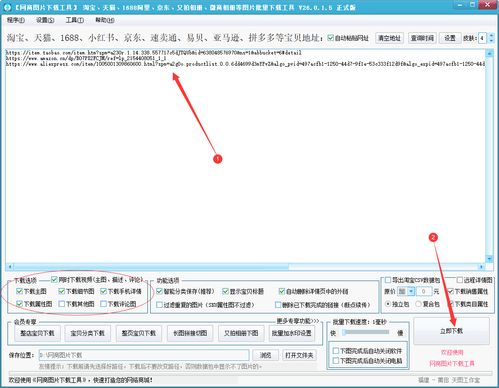Open the 程序 menu
Image resolution: width=499 pixels, height=388 pixels.
point(15,20)
